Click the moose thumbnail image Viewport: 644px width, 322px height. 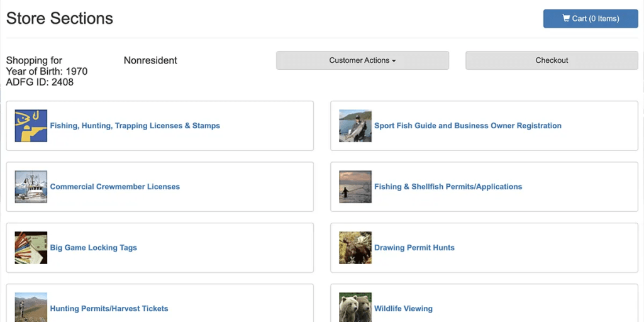(355, 248)
